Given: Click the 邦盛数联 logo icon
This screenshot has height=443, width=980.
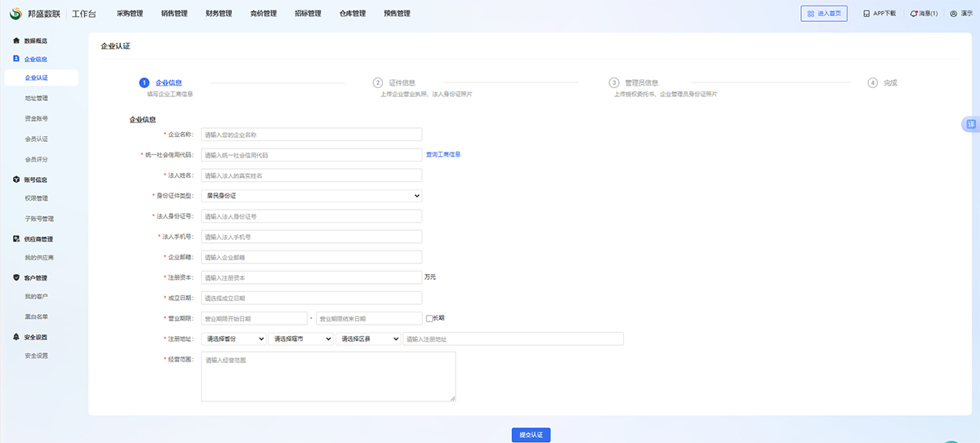Looking at the screenshot, I should (16, 14).
